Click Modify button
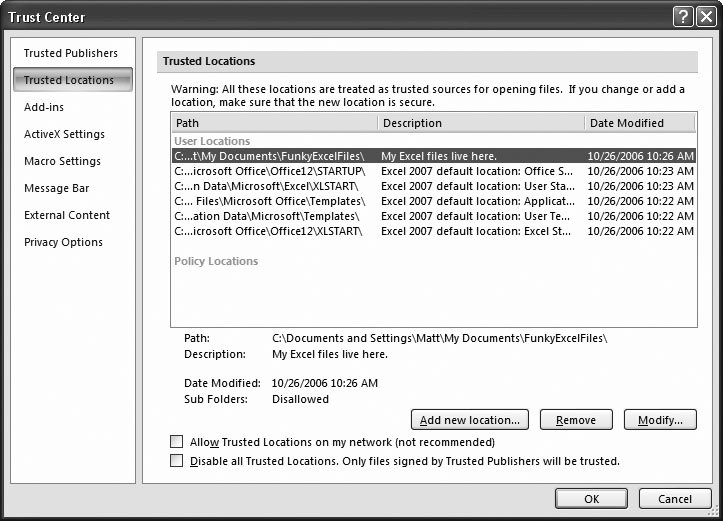Viewport: 723px width, 521px height. 659,420
